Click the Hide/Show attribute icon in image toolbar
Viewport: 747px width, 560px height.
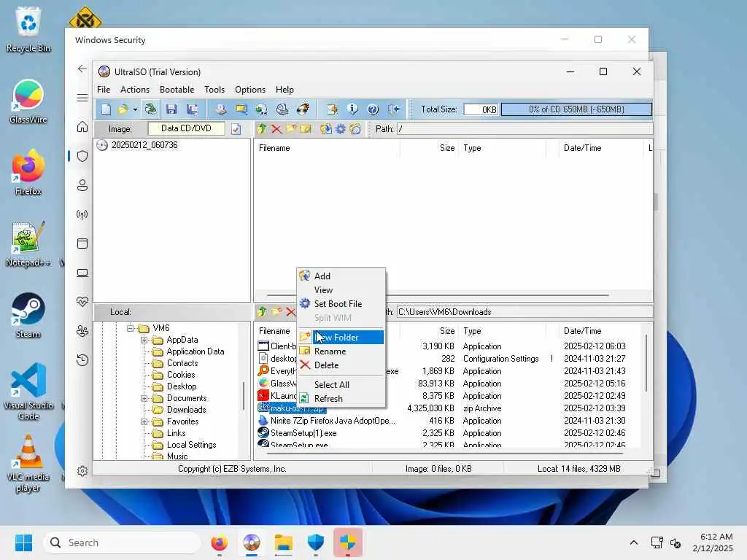pyautogui.click(x=355, y=128)
